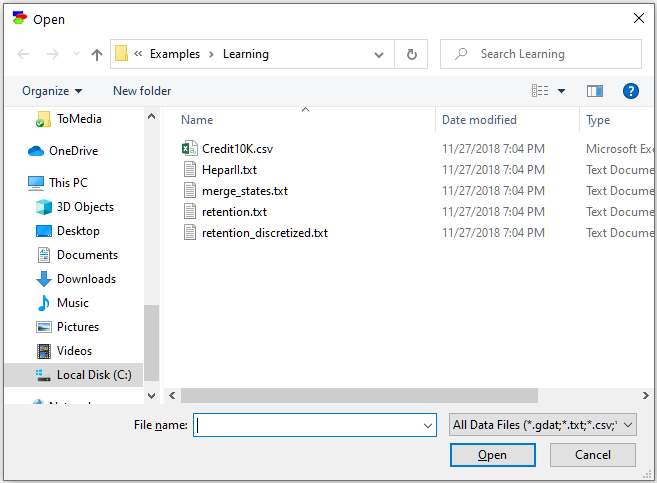Click the Music note icon
Image resolution: width=657 pixels, height=483 pixels.
[44, 303]
